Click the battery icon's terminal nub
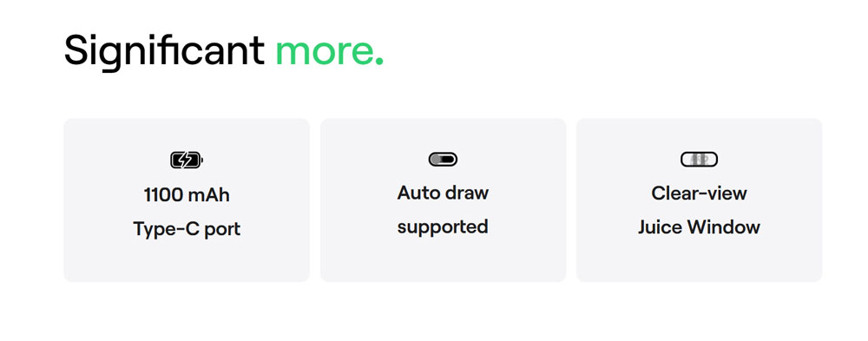Viewport: 868px width, 341px height. (x=201, y=160)
